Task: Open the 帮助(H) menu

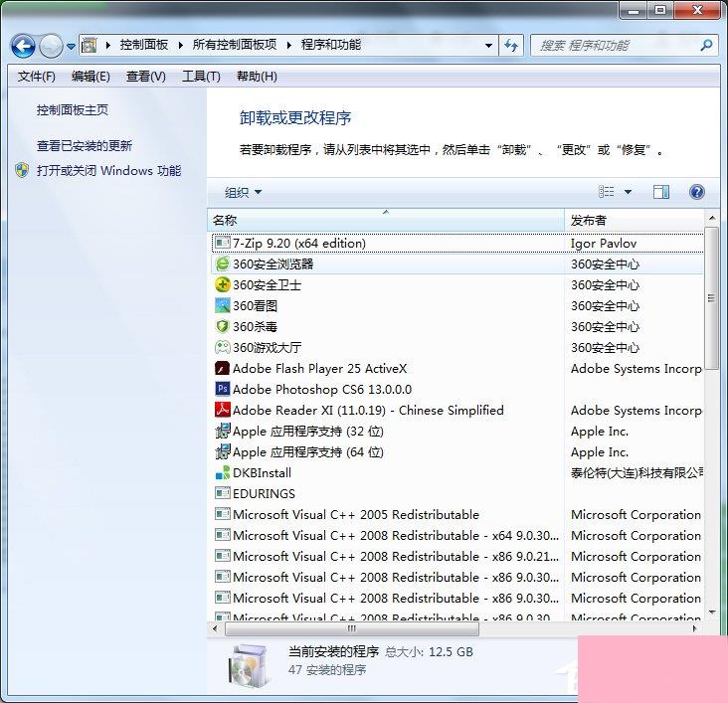Action: point(257,77)
